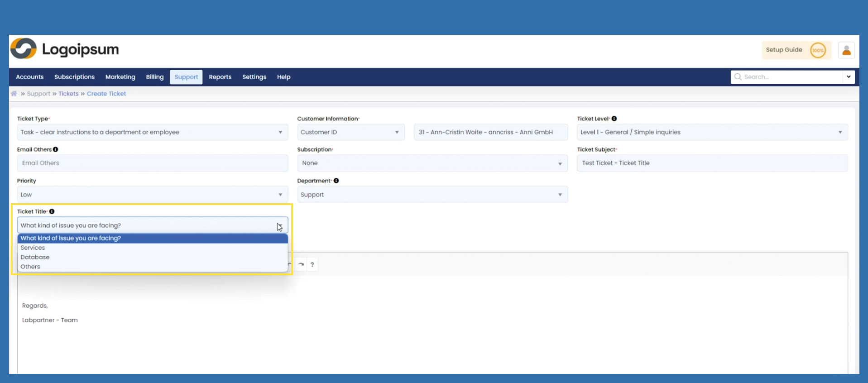This screenshot has height=383, width=868.
Task: Click the info icon beside Ticket Title
Action: click(x=52, y=211)
